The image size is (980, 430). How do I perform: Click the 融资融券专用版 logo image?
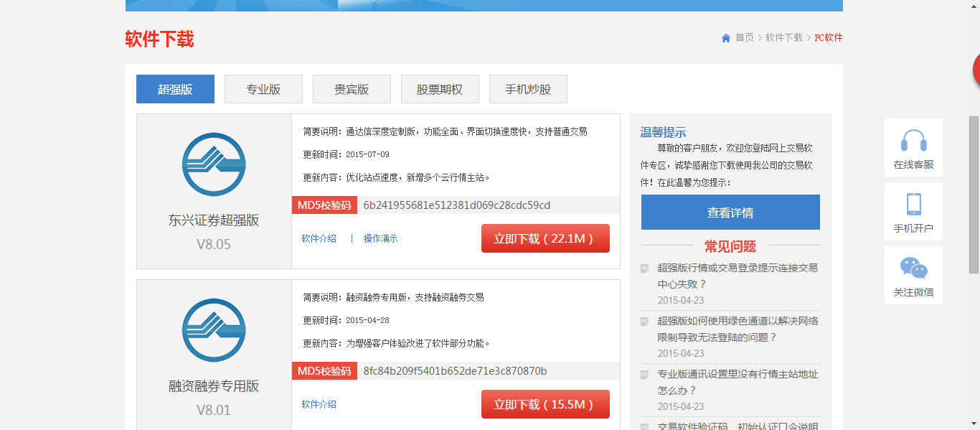point(213,330)
